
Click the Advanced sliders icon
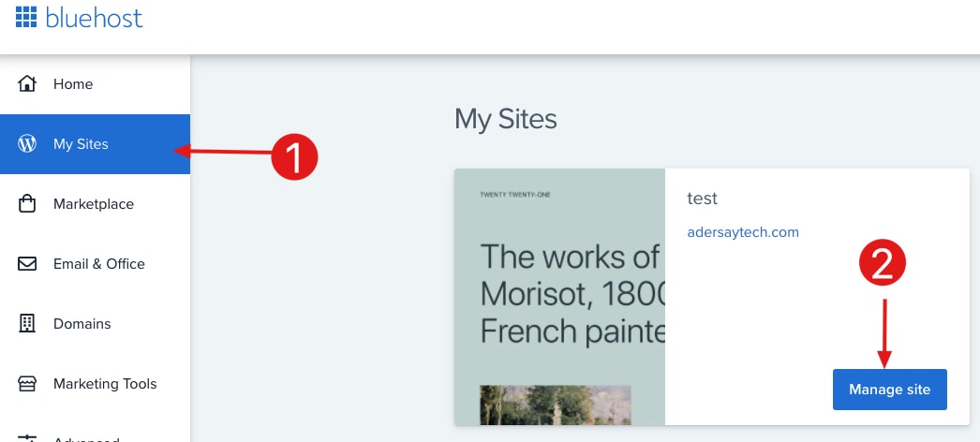[27, 437]
